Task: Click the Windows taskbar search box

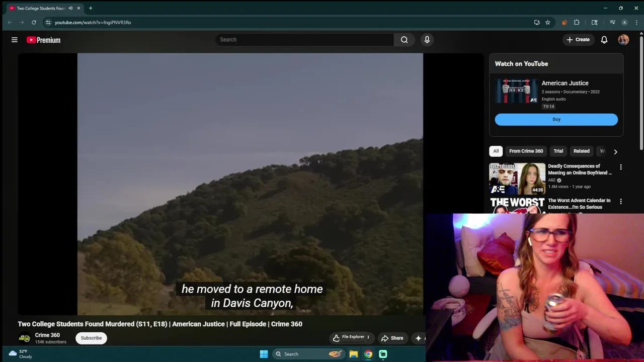Action: click(309, 354)
